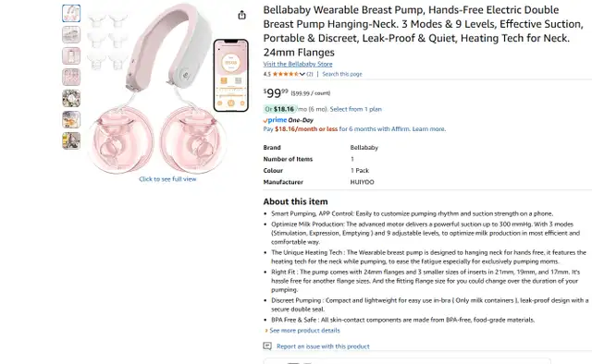Select the third product thumbnail

click(x=71, y=55)
